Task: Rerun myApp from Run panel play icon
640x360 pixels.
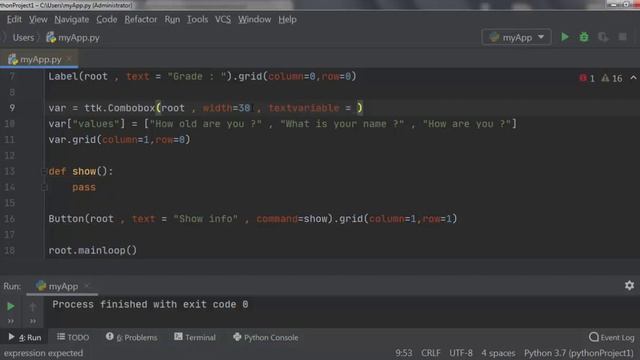Action: tap(11, 306)
